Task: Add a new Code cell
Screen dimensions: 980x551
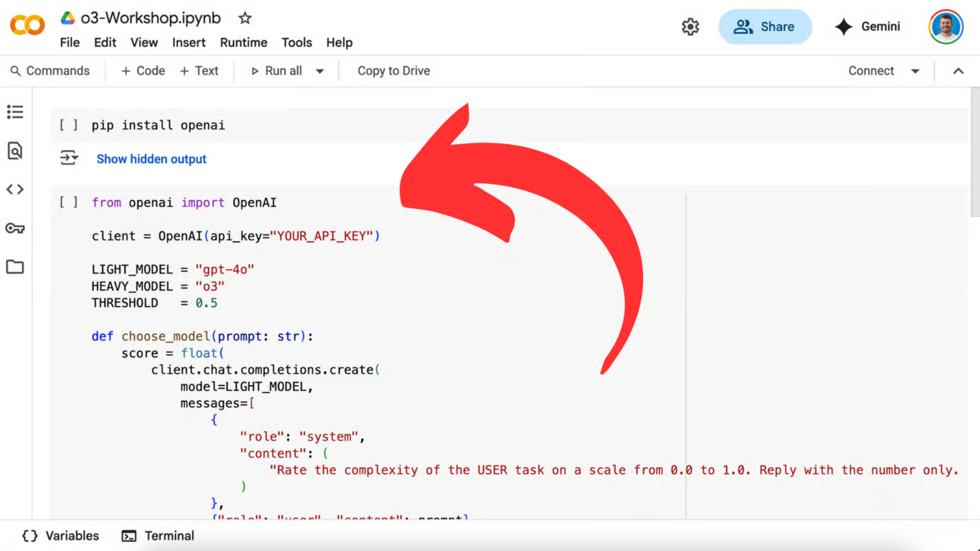Action: pyautogui.click(x=143, y=70)
